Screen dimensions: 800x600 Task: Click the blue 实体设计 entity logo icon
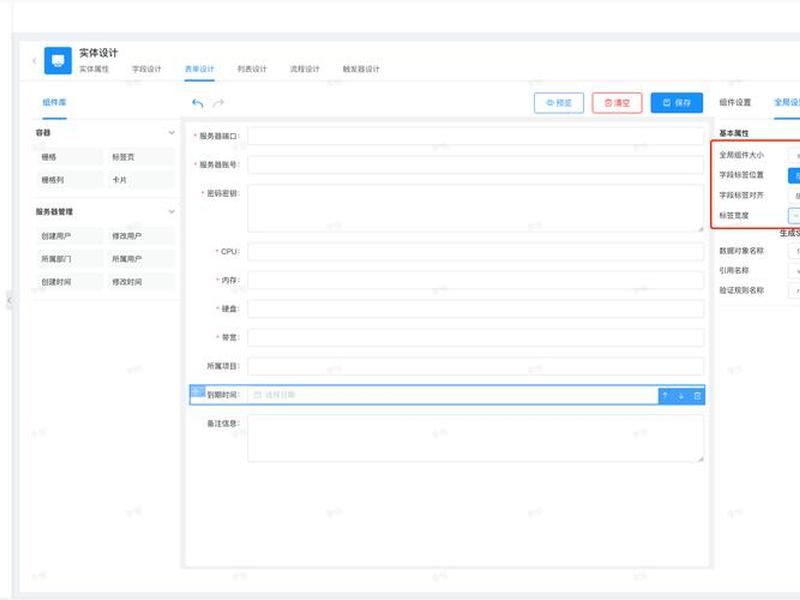point(58,61)
